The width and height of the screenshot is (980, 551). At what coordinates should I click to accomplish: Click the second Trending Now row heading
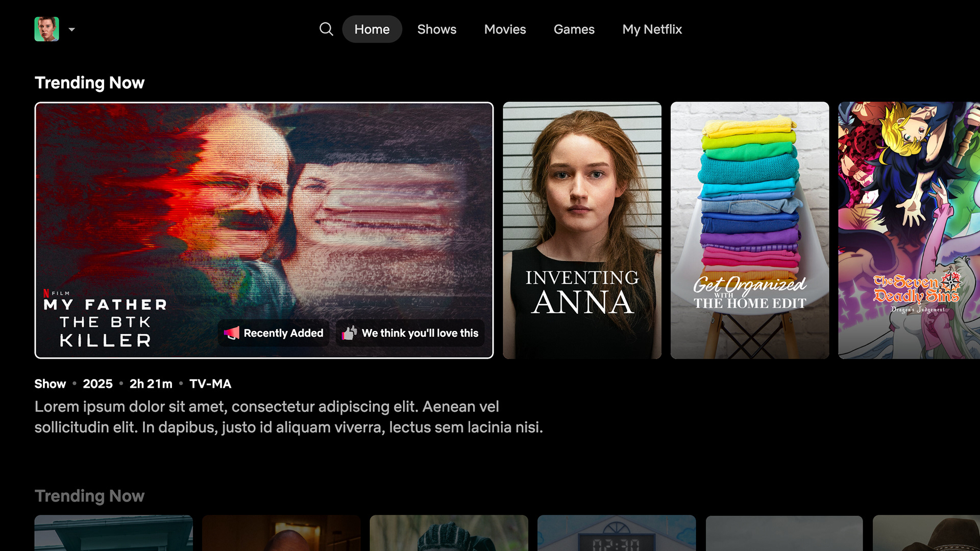tap(89, 496)
